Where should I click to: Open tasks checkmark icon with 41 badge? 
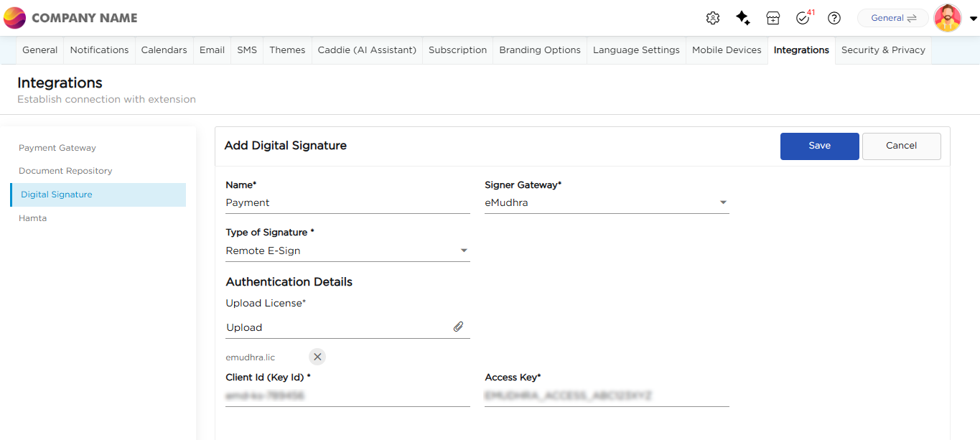pos(803,18)
